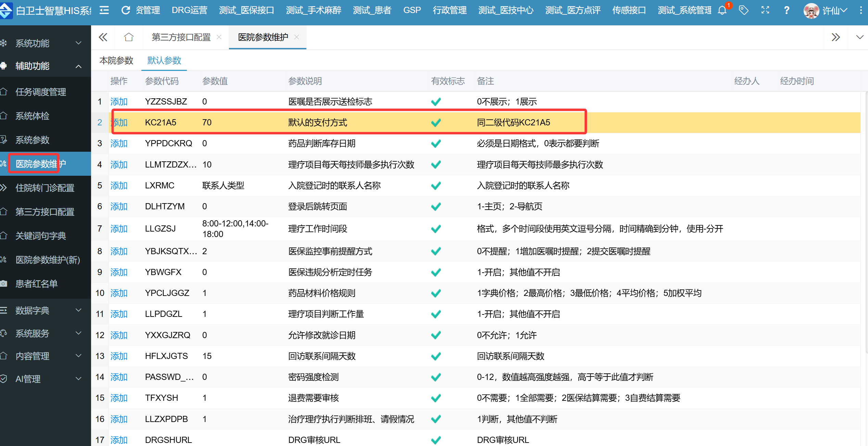868x446 pixels.
Task: Open the notification bell icon
Action: [x=722, y=10]
